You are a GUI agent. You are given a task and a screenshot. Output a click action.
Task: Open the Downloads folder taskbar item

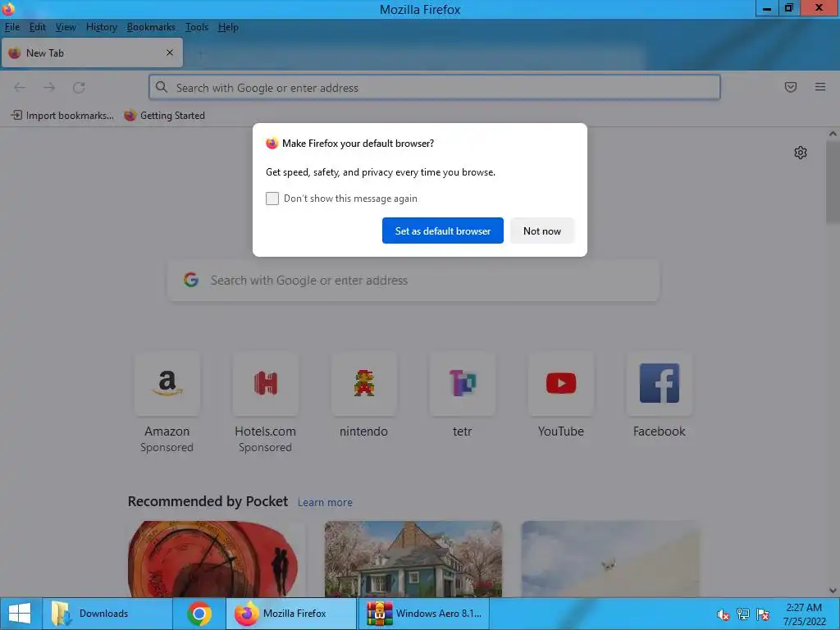[x=107, y=614]
